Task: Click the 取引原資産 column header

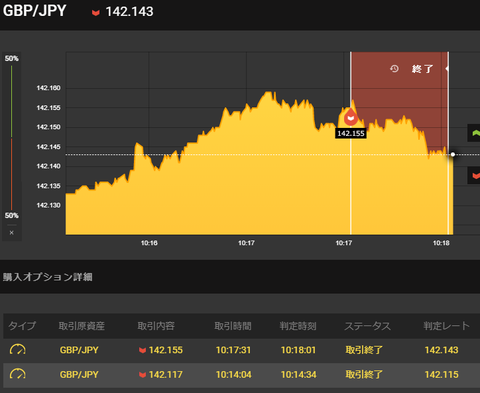Action: point(82,326)
